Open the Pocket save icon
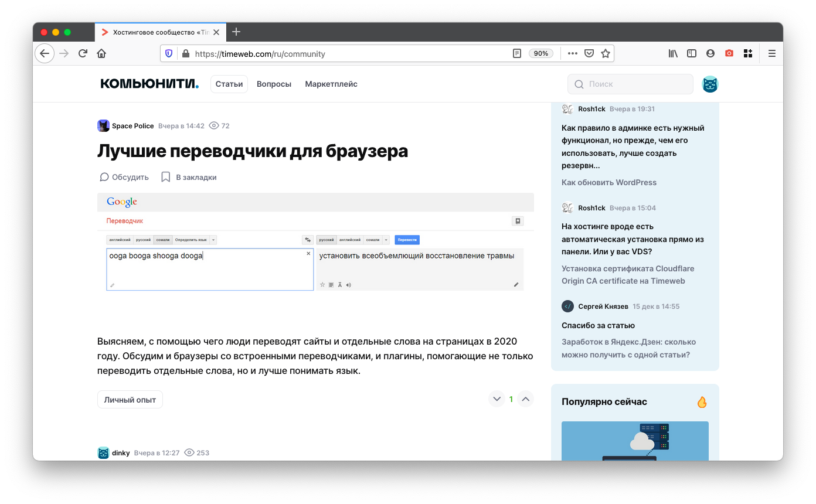The image size is (816, 504). click(589, 53)
